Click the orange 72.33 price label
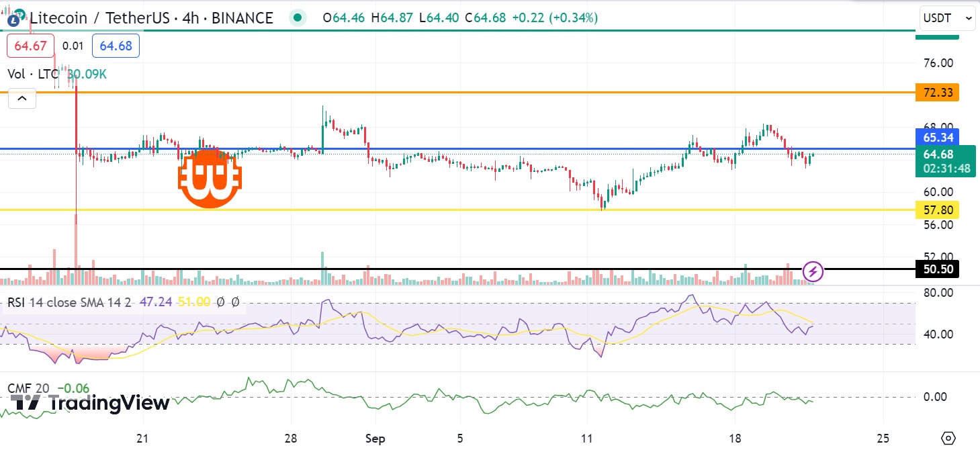 pos(937,93)
